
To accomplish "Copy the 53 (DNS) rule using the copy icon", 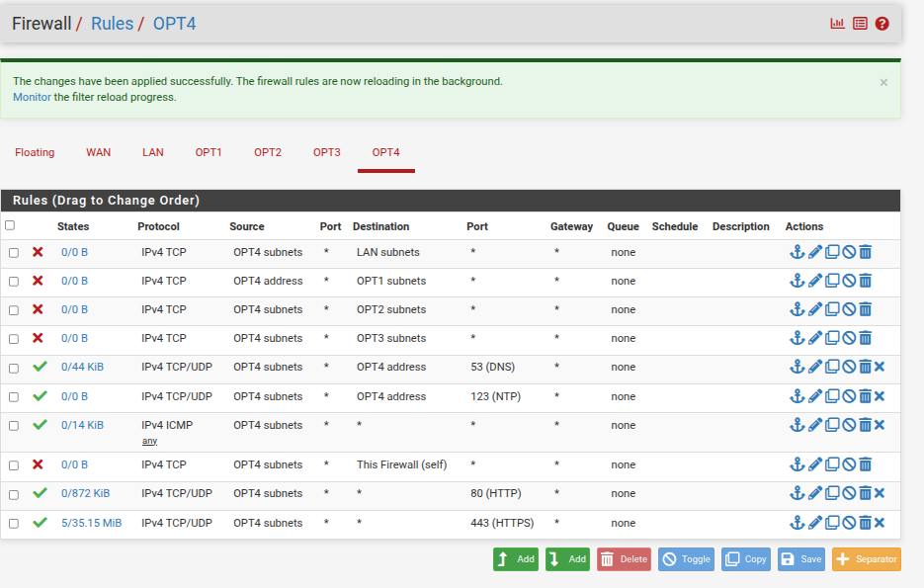I will [832, 367].
